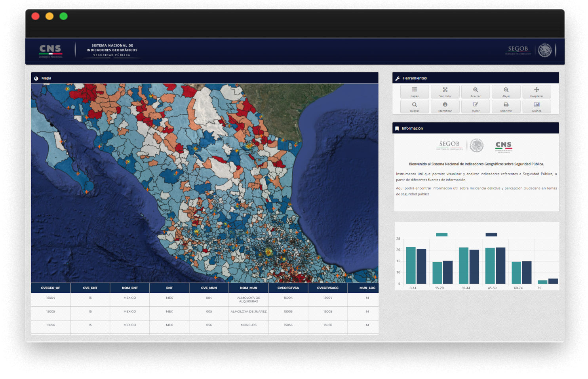Click the Imprimir print tool

click(x=506, y=107)
